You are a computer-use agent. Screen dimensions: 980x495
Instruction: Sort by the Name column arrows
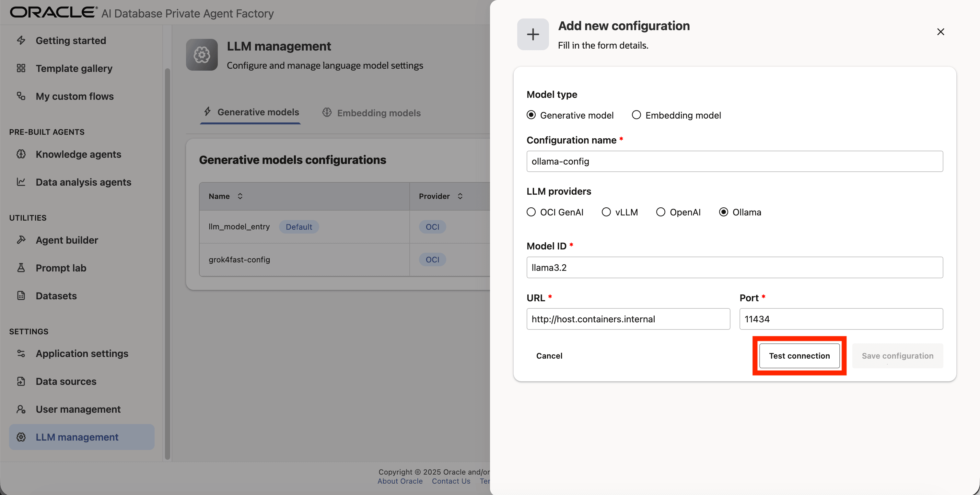(240, 196)
